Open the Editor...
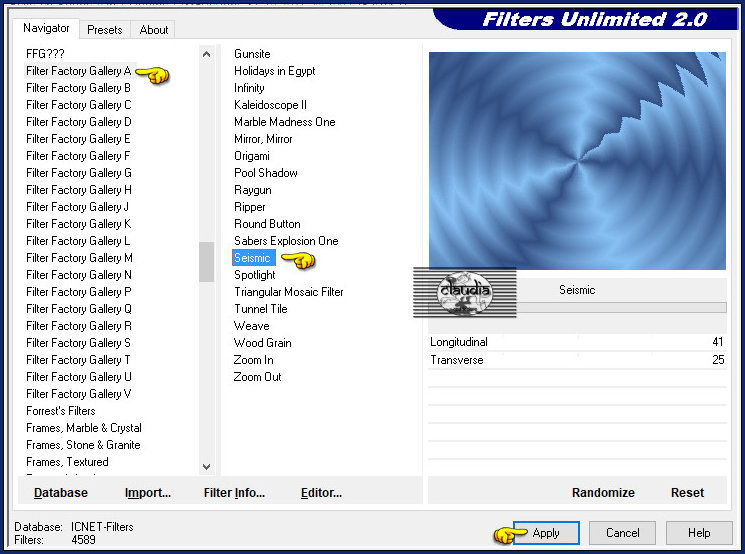Viewport: 745px width, 554px height. [x=321, y=493]
